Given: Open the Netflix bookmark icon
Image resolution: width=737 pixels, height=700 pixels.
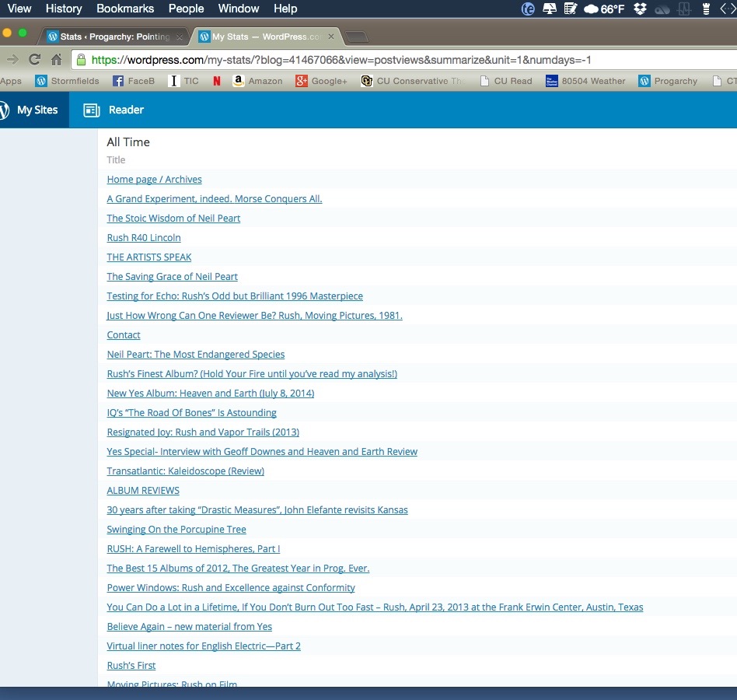Looking at the screenshot, I should (x=216, y=81).
